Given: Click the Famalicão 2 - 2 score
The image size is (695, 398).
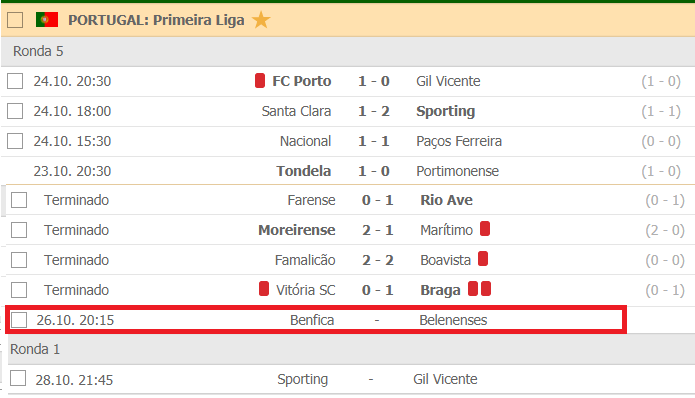Looking at the screenshot, I should [378, 260].
